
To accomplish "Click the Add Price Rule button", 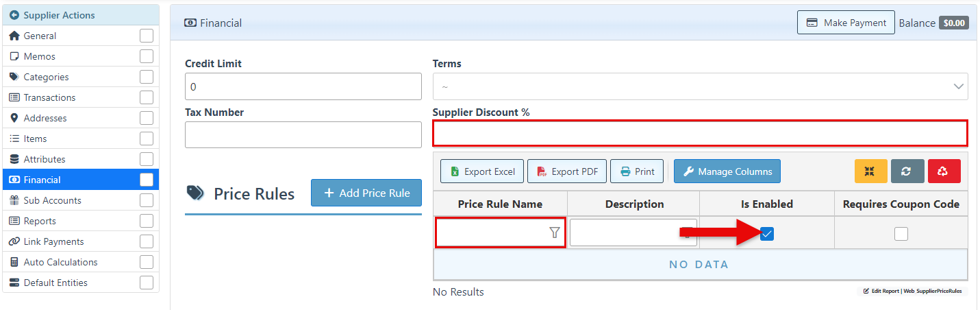I will click(366, 193).
